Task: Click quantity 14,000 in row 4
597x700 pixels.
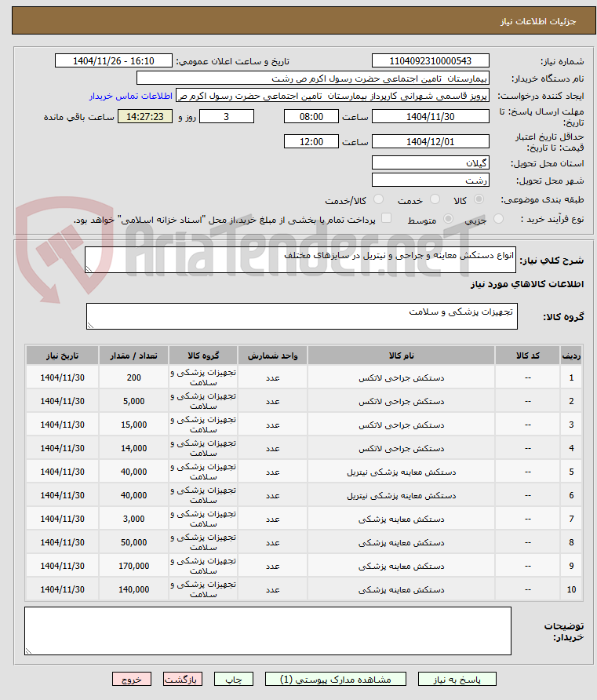Action: coord(134,448)
